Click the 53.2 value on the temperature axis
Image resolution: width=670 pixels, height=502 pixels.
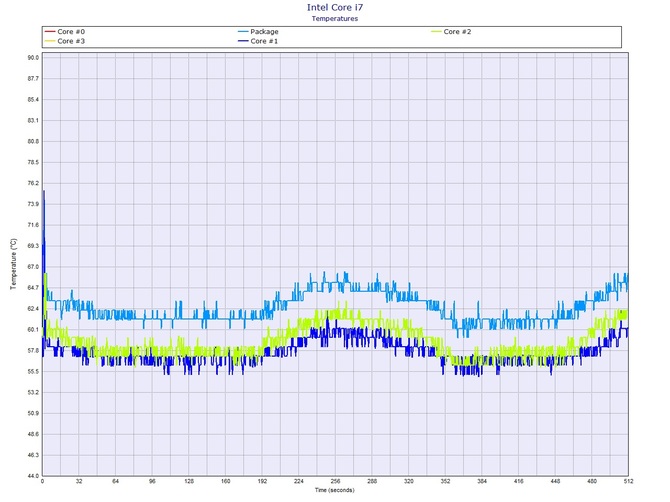(x=33, y=393)
